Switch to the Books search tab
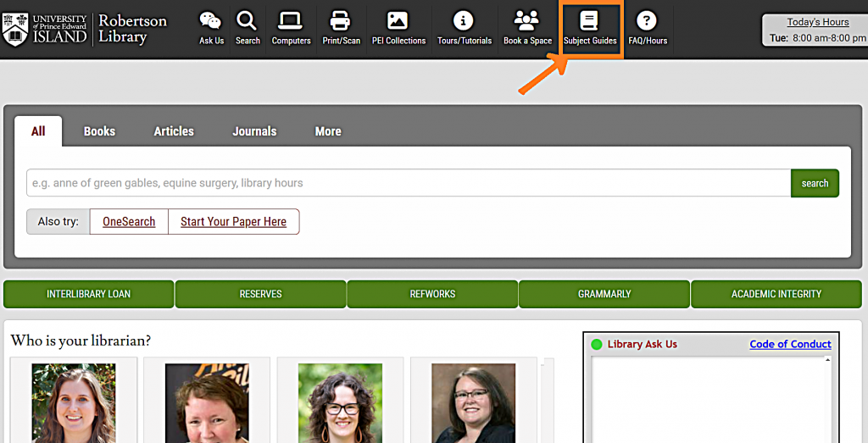Screen dimensions: 868x443 click(99, 131)
